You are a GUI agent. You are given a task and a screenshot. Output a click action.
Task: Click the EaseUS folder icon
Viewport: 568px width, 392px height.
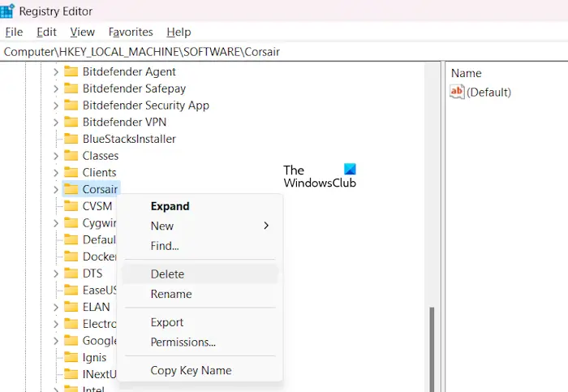pyautogui.click(x=71, y=290)
